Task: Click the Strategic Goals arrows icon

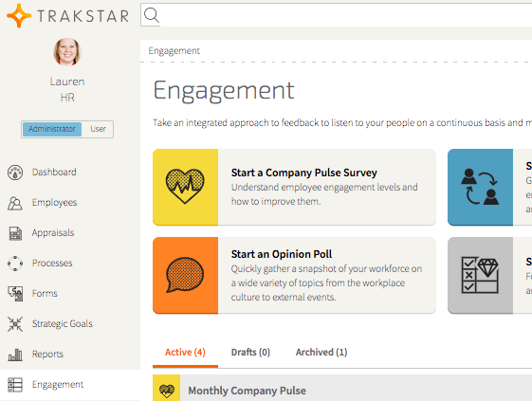Action: click(15, 324)
